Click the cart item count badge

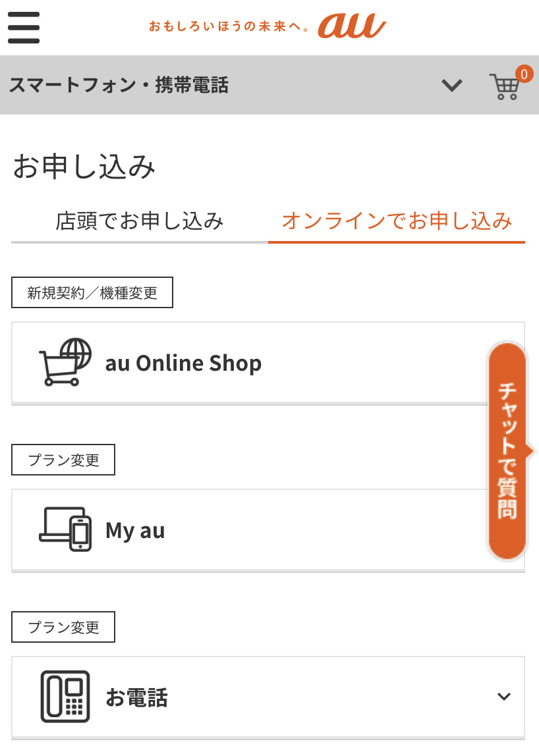(524, 74)
